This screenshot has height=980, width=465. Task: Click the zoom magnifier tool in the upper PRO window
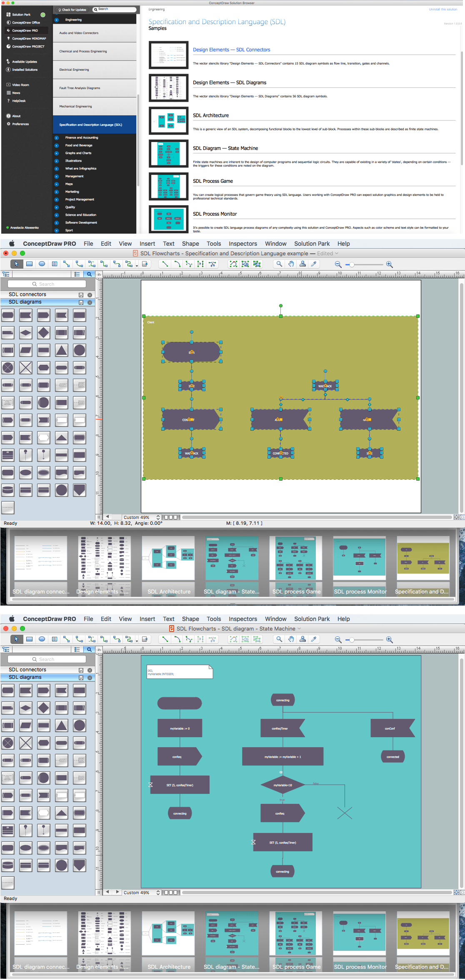[x=279, y=264]
